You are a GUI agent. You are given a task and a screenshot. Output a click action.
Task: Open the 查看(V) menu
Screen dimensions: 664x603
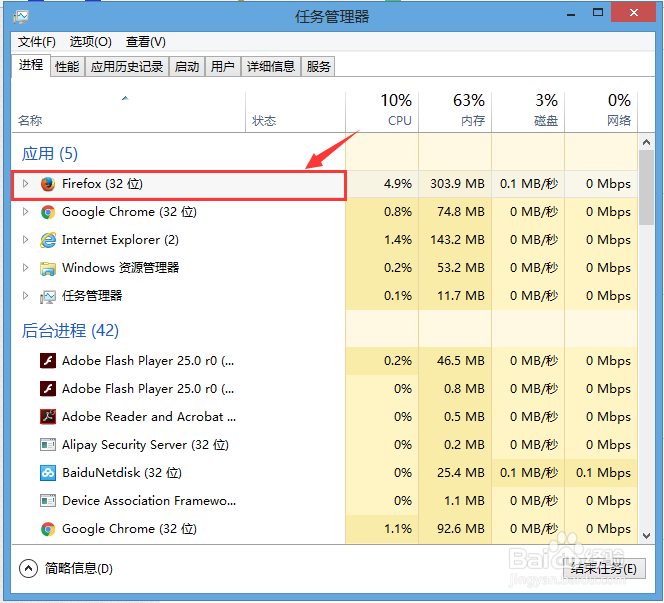pyautogui.click(x=146, y=42)
